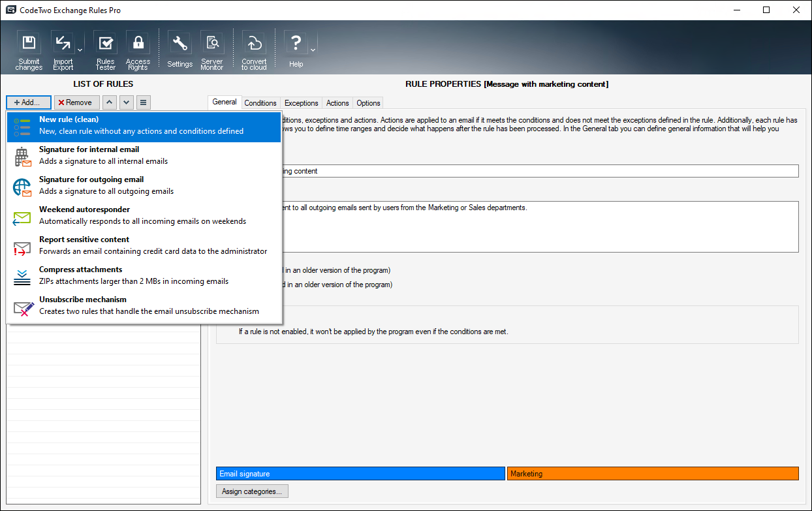The width and height of the screenshot is (812, 511).
Task: Switch to the Actions tab
Action: [337, 103]
